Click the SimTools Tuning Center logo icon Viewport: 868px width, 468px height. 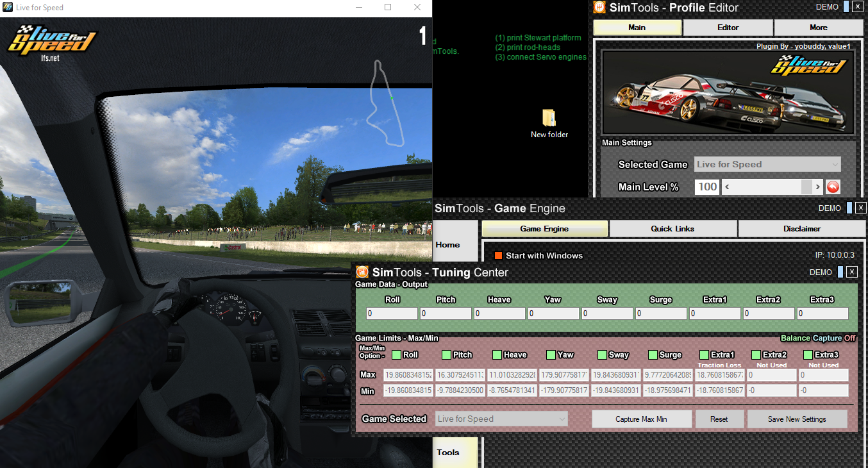(x=363, y=272)
